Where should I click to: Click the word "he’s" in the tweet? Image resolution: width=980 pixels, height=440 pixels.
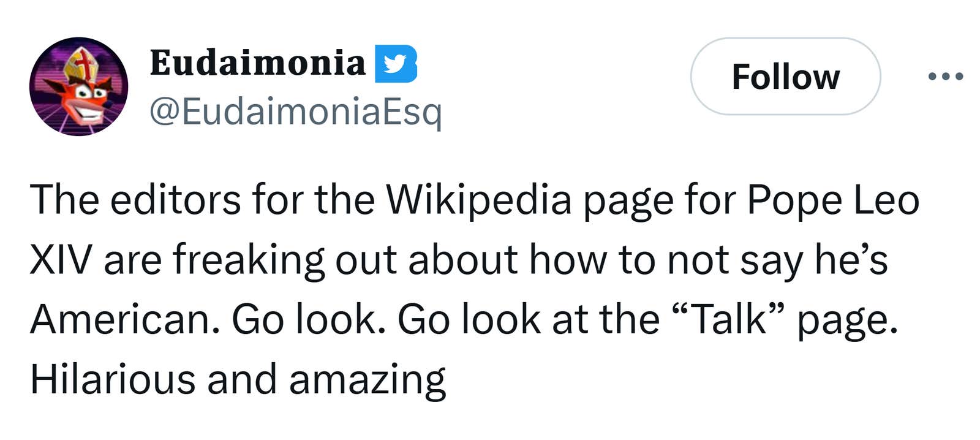pyautogui.click(x=851, y=259)
